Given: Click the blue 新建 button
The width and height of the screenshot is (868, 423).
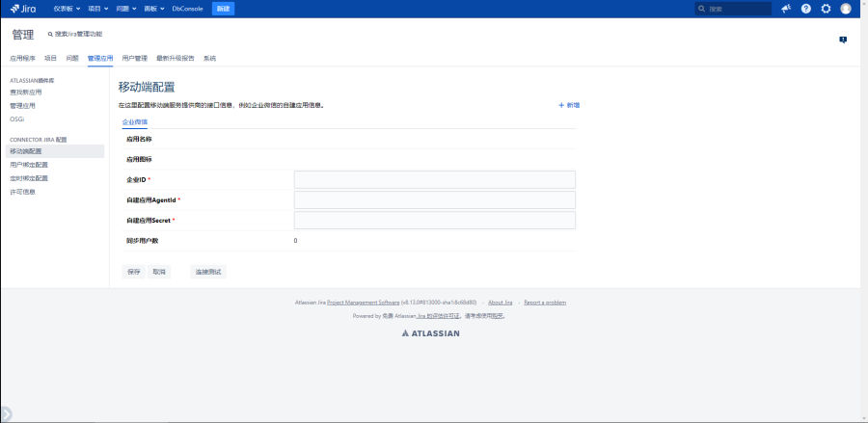Looking at the screenshot, I should [223, 9].
